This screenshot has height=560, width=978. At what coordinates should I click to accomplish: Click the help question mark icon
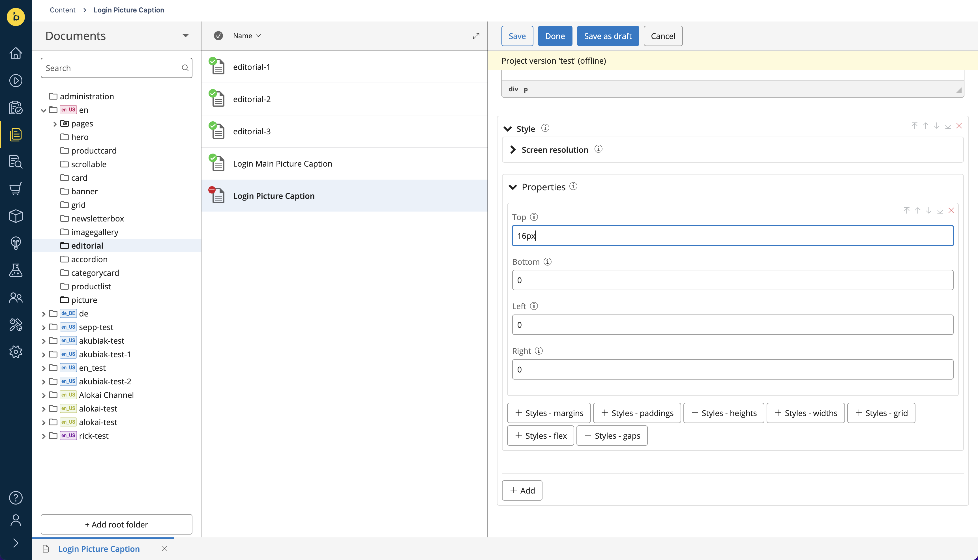click(16, 498)
